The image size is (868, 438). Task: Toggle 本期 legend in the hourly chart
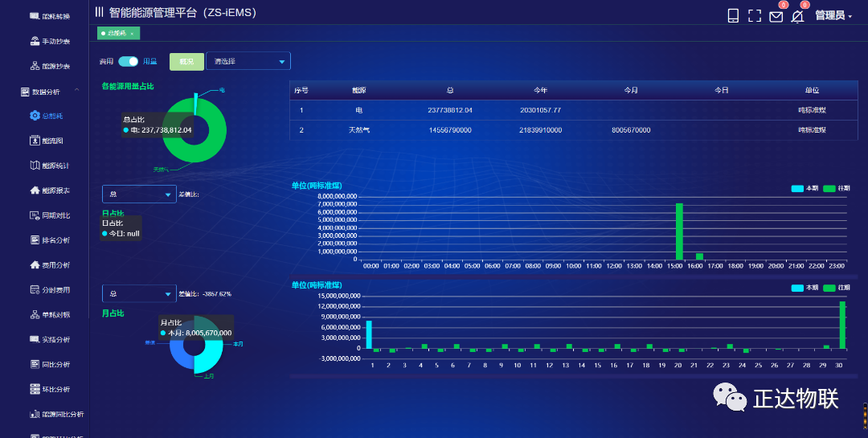(x=805, y=188)
